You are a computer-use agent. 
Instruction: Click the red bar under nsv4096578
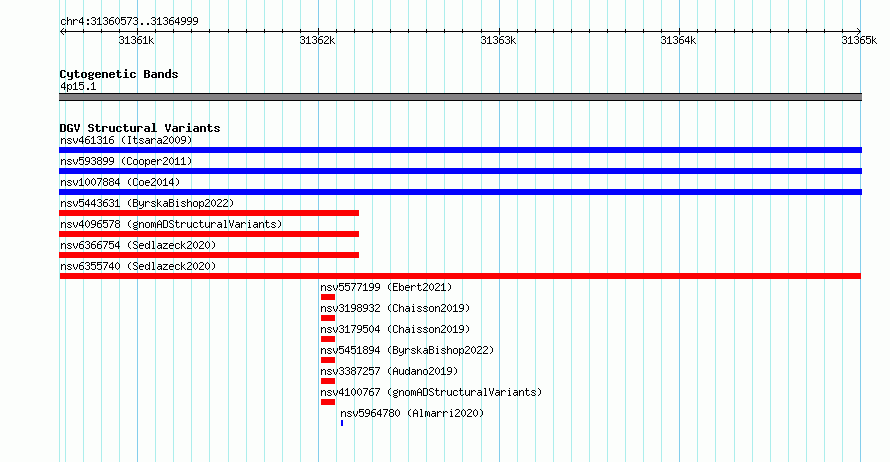point(209,234)
